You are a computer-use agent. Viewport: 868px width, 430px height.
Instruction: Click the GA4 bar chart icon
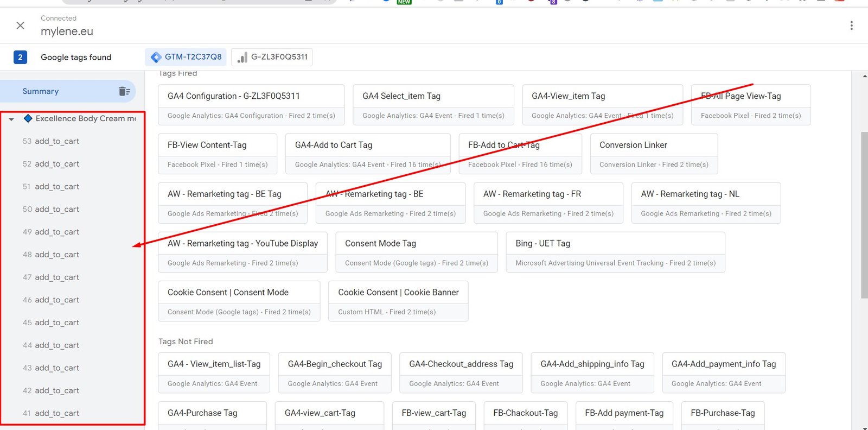(242, 57)
